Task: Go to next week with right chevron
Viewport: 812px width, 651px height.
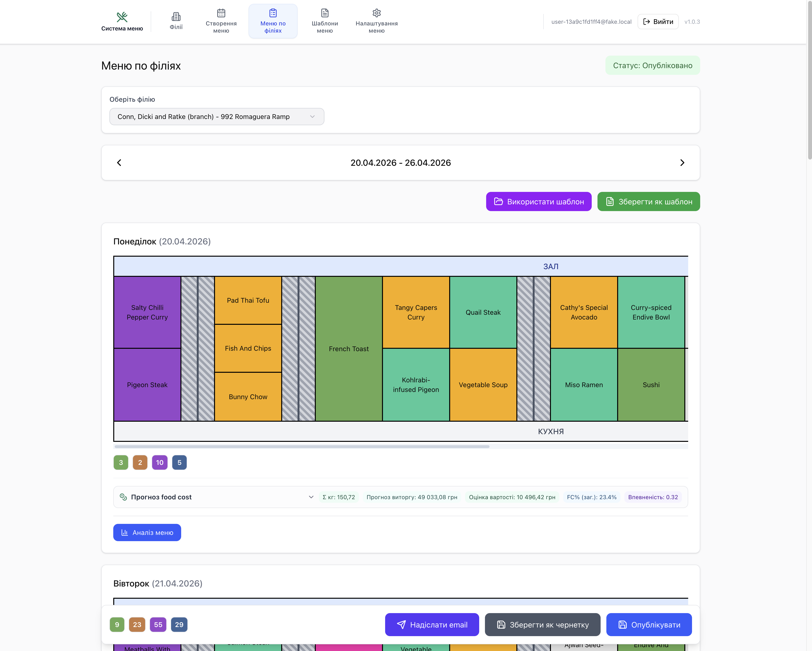Action: [x=682, y=163]
